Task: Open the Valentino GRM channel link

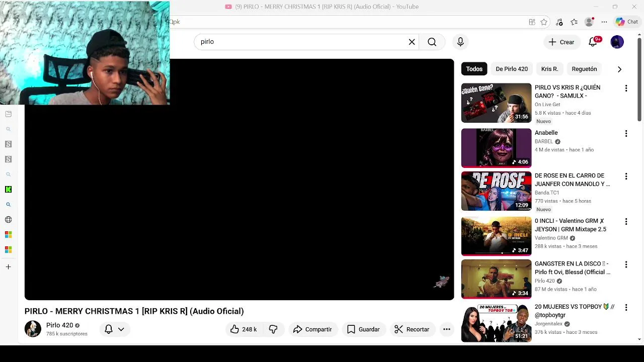Action: (x=551, y=238)
